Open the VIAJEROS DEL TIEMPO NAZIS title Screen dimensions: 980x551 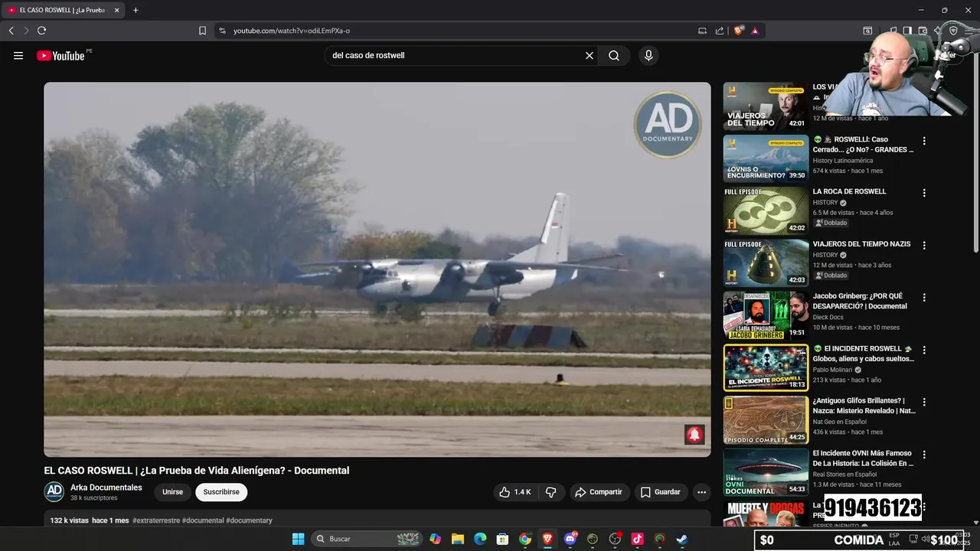tap(861, 244)
